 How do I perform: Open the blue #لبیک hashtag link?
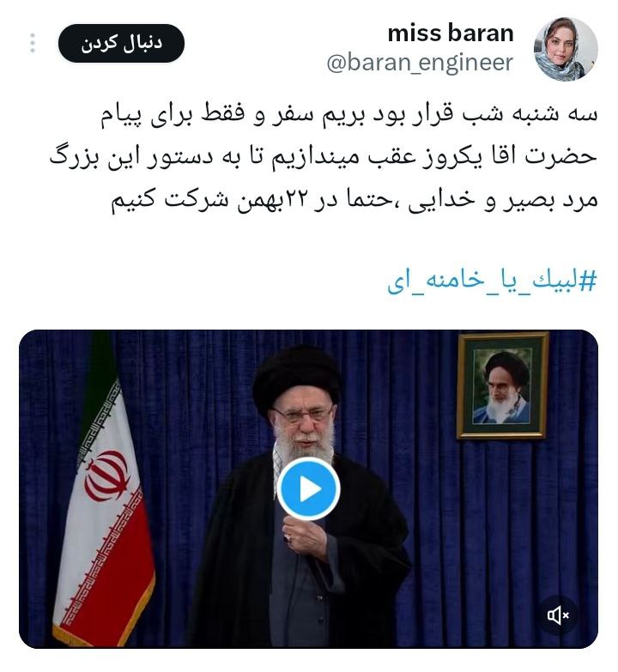(x=492, y=282)
